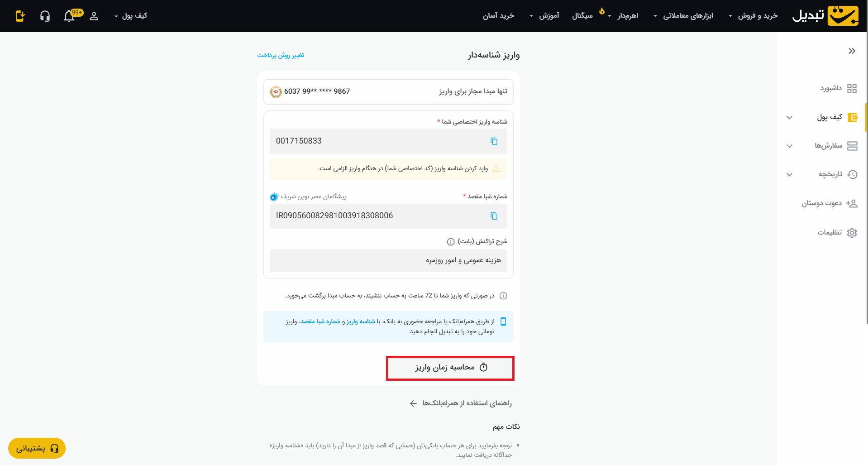868x465 pixels.
Task: Click the yellow app download icon
Action: [x=20, y=16]
